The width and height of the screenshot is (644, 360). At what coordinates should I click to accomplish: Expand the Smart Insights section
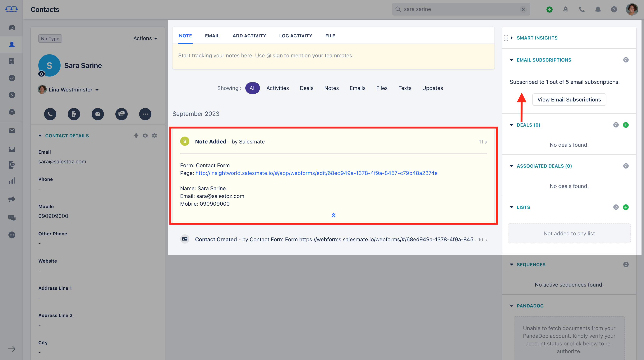click(x=537, y=38)
